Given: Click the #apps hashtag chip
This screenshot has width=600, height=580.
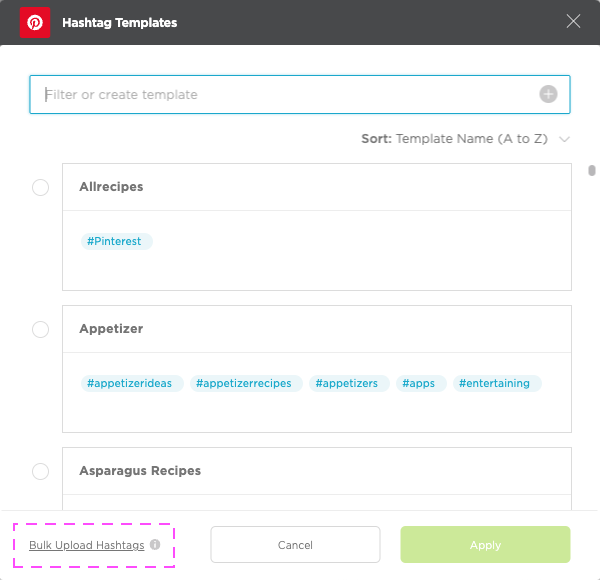Looking at the screenshot, I should [x=421, y=383].
